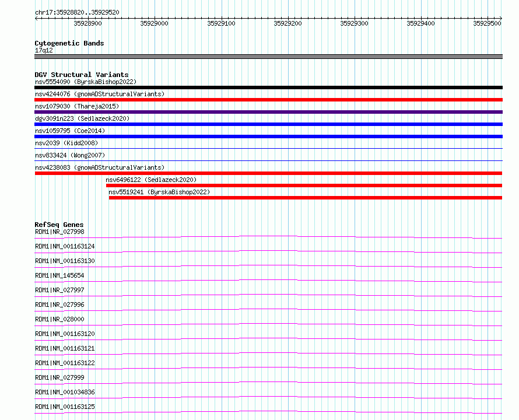Click ruler coordinate 35929400
The height and width of the screenshot is (420, 519).
[420, 23]
